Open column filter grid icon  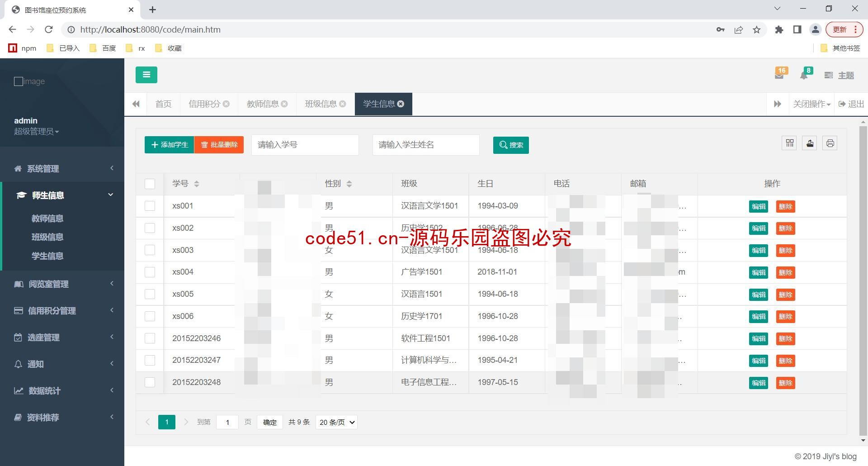(790, 143)
